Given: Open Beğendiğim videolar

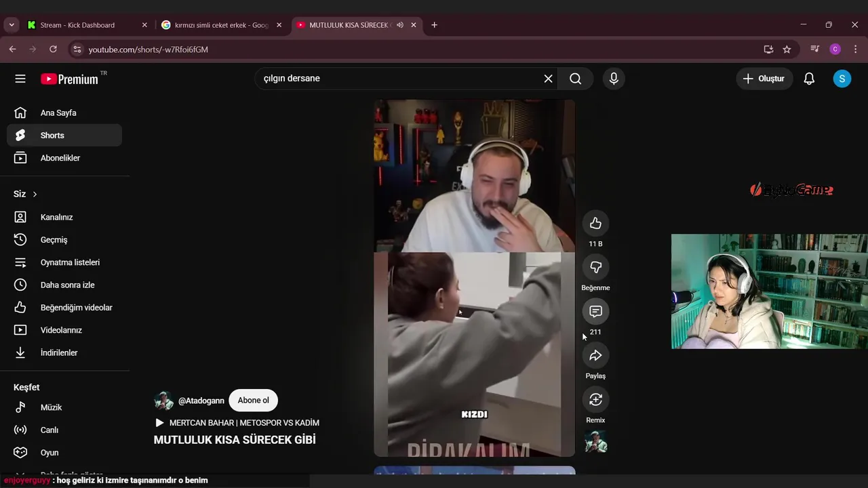Looking at the screenshot, I should pyautogui.click(x=64, y=308).
